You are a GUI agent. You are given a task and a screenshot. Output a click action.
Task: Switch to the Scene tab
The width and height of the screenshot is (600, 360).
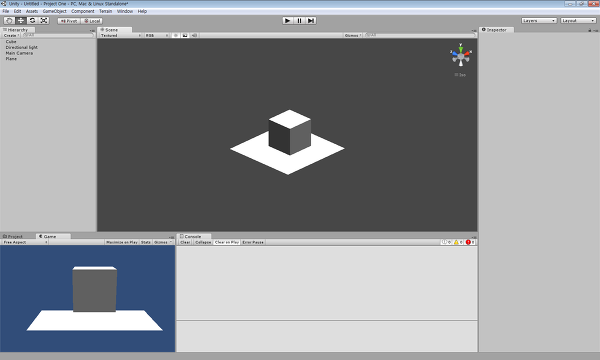[114, 30]
